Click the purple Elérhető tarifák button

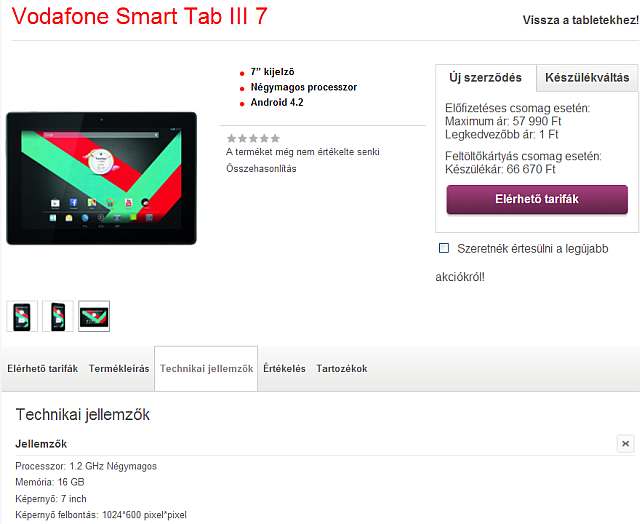(537, 199)
